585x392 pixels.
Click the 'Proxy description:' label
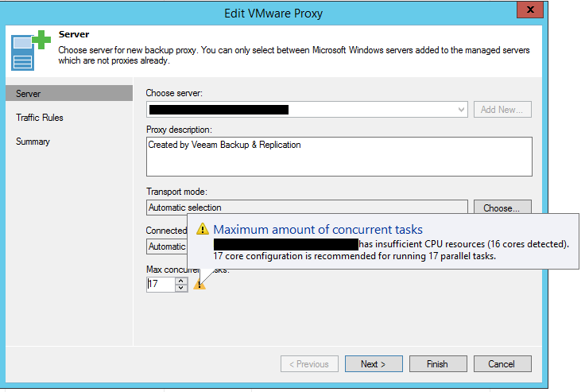tap(179, 130)
